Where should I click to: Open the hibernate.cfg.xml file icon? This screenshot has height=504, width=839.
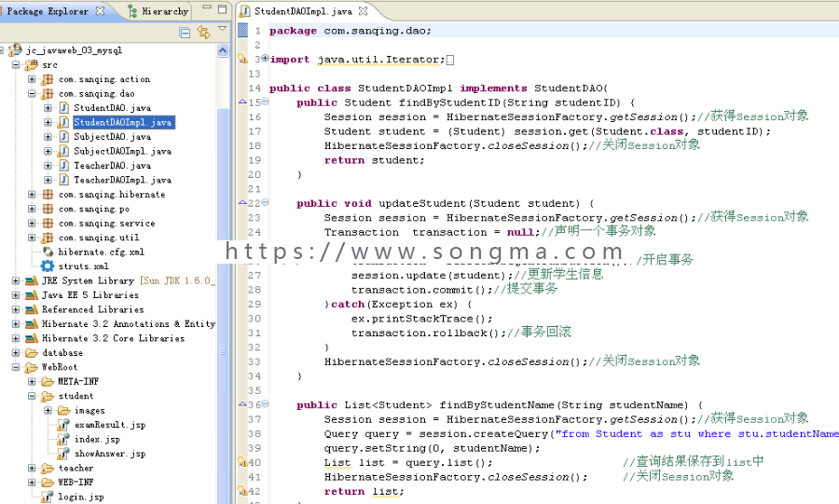[x=48, y=252]
